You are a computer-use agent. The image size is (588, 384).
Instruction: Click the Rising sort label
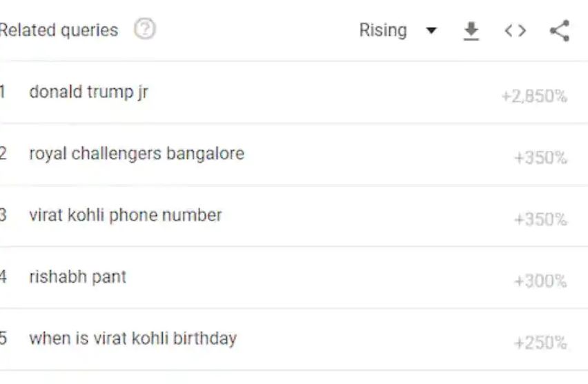383,30
